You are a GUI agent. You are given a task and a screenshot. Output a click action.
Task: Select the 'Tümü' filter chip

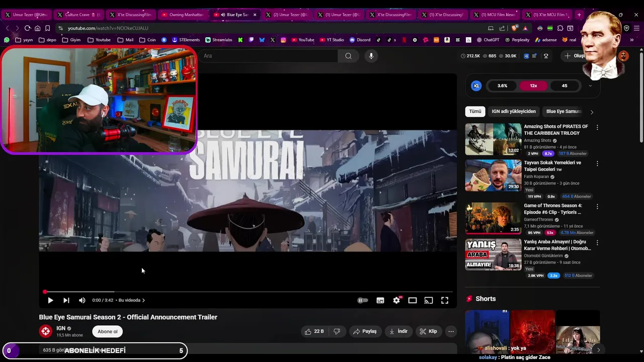475,111
